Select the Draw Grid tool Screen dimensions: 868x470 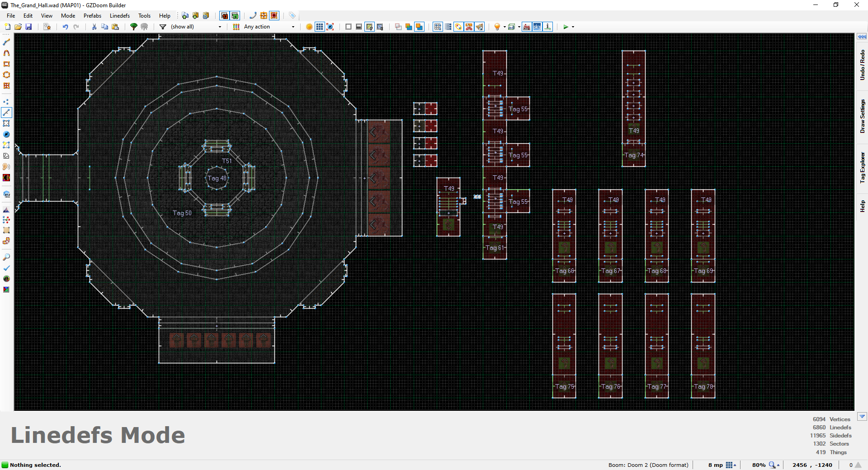(x=6, y=85)
